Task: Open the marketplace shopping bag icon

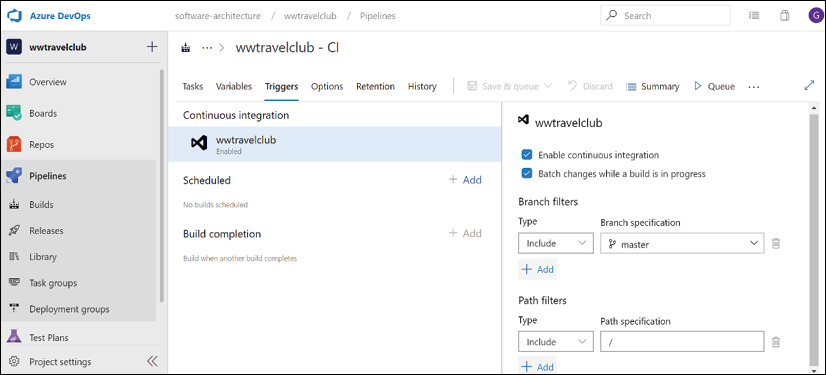Action: (784, 16)
